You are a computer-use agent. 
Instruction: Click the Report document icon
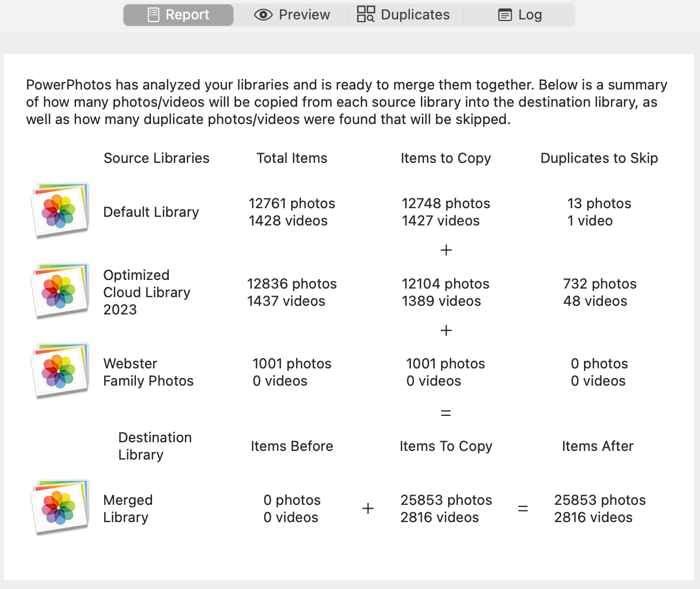154,15
